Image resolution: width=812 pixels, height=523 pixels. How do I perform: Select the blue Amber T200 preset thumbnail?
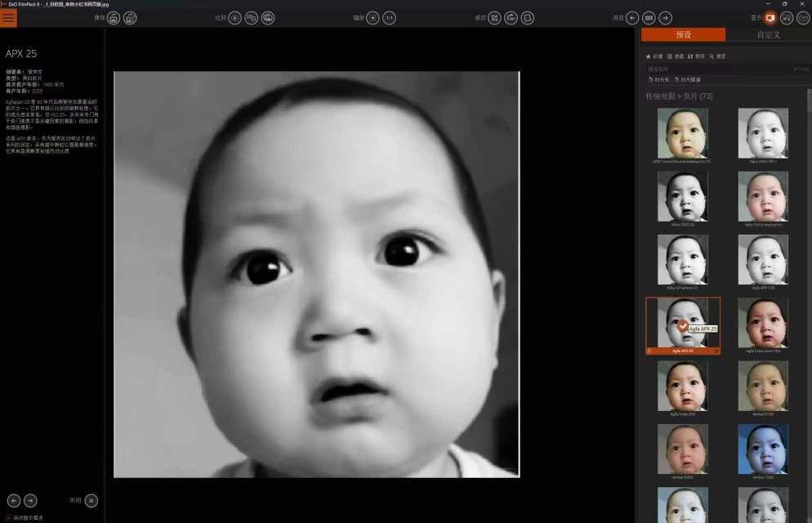tap(763, 449)
